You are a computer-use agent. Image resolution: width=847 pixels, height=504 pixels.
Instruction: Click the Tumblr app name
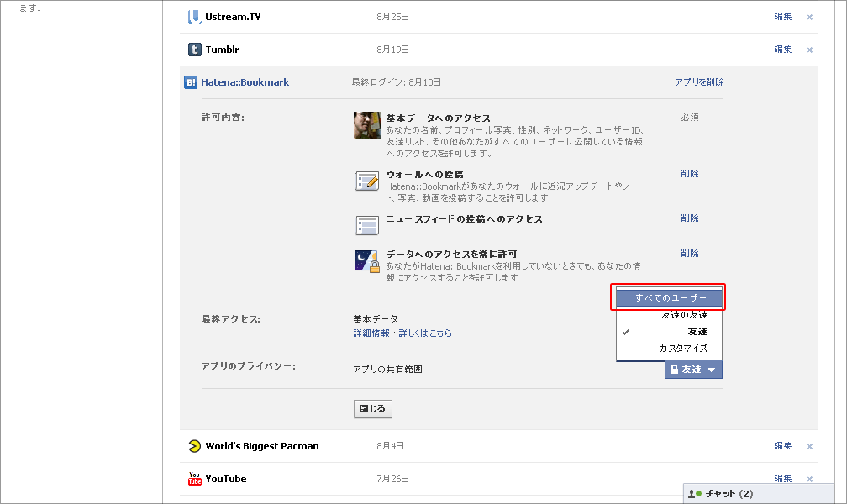(222, 50)
